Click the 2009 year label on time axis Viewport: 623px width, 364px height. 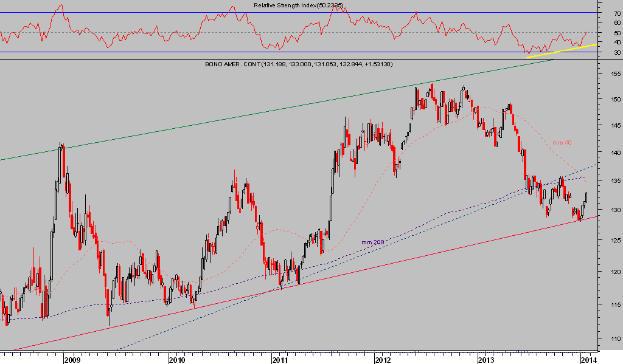(72, 359)
